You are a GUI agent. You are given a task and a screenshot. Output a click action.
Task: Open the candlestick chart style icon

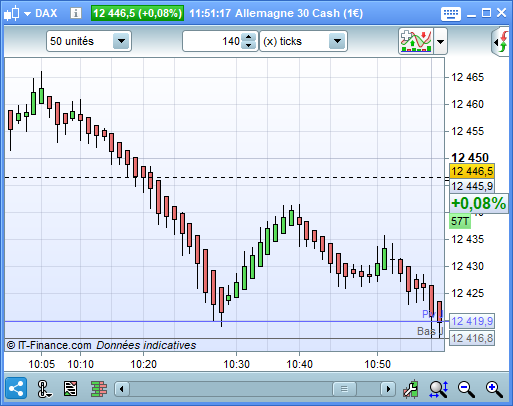pos(12,13)
